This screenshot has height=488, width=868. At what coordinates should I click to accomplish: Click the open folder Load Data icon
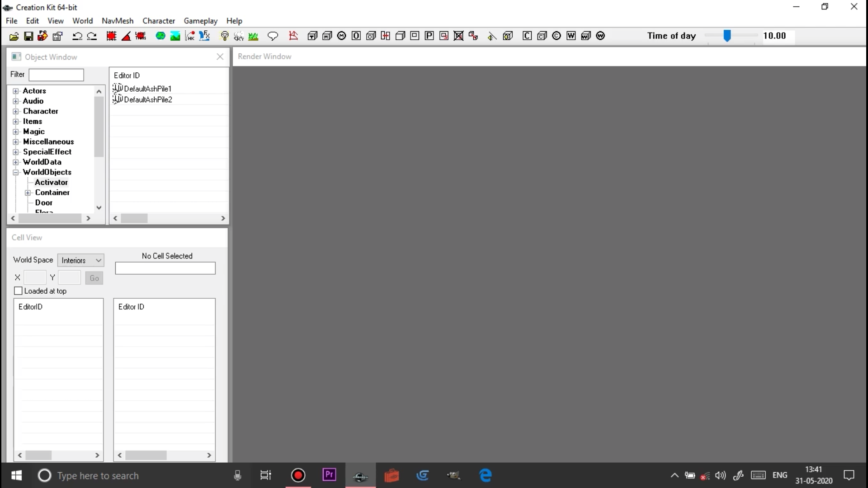pos(14,36)
